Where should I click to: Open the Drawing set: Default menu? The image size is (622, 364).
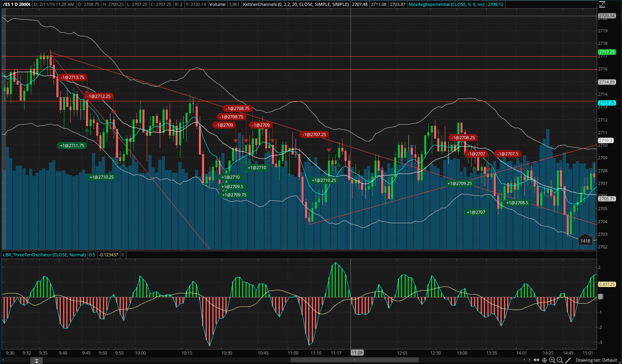[596, 360]
